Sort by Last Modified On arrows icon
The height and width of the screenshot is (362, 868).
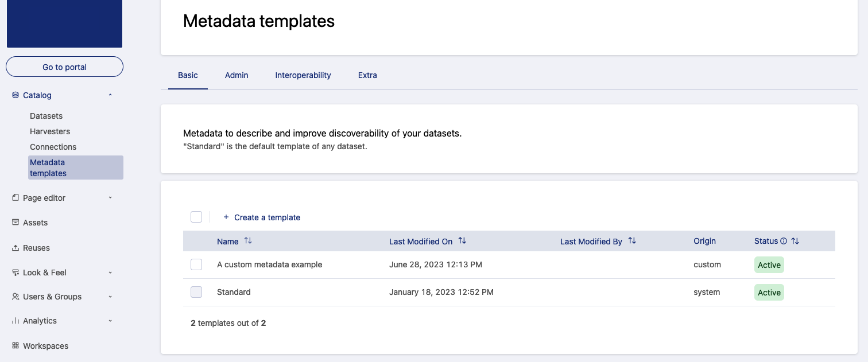462,241
